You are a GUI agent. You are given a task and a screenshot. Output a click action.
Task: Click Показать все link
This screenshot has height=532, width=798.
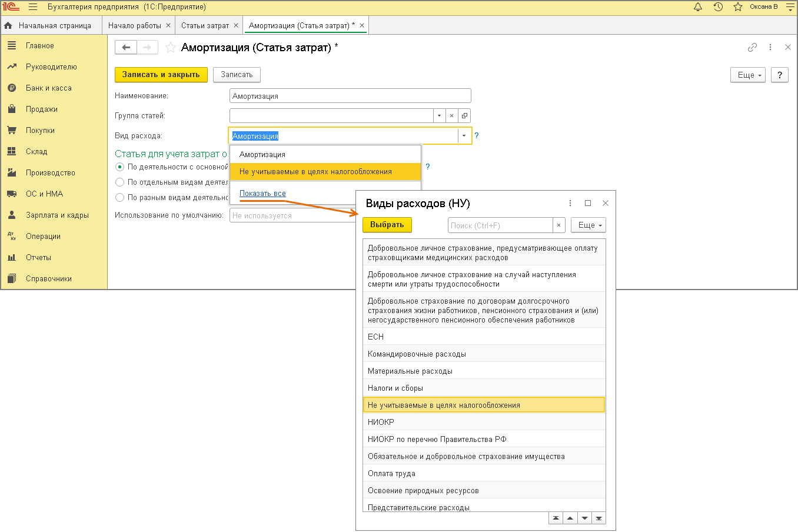[262, 193]
